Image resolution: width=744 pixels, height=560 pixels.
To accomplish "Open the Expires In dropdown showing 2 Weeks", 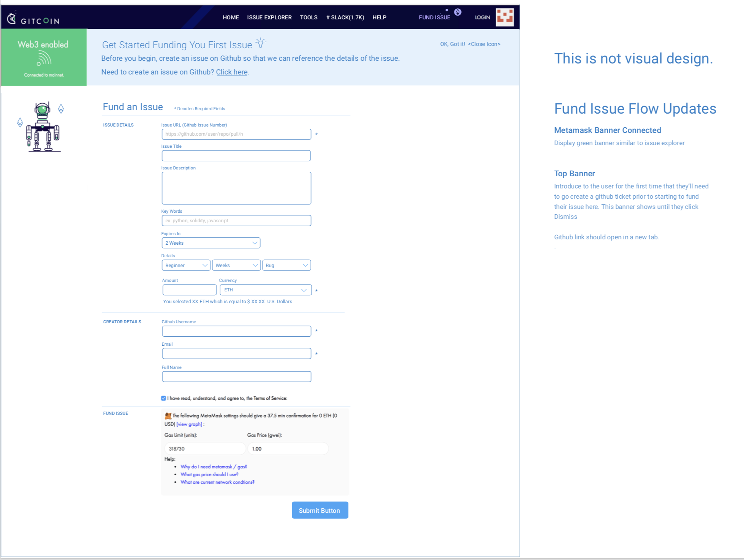I will (x=211, y=243).
